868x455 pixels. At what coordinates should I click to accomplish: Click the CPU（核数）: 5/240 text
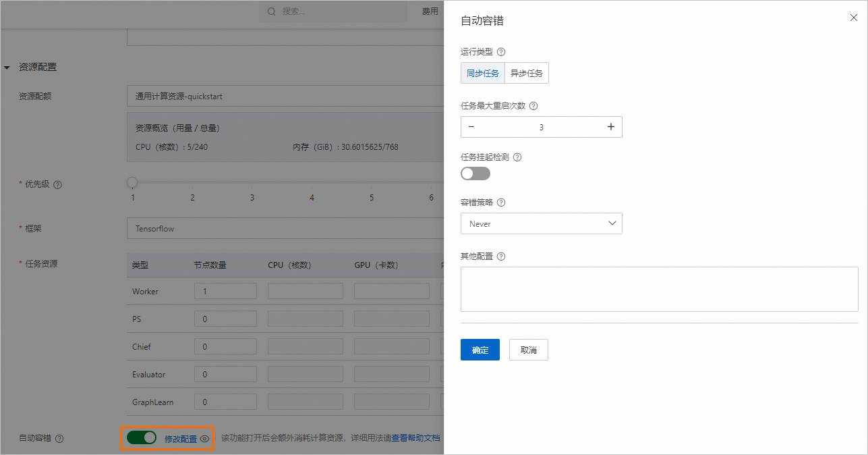(172, 146)
